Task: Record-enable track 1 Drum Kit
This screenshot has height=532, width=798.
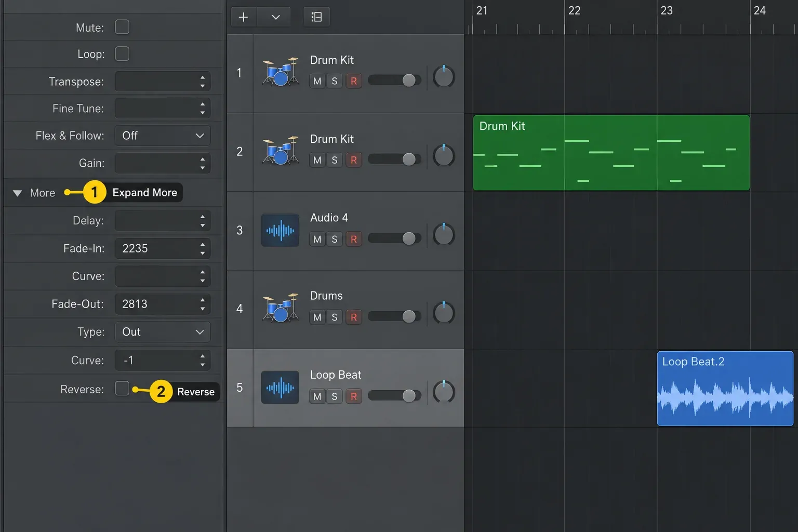Action: pos(354,81)
